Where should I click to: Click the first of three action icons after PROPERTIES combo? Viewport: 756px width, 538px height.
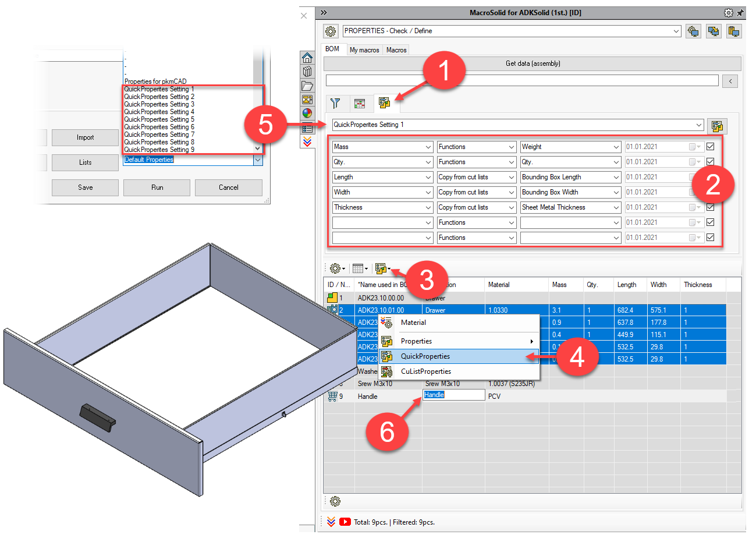pos(693,31)
